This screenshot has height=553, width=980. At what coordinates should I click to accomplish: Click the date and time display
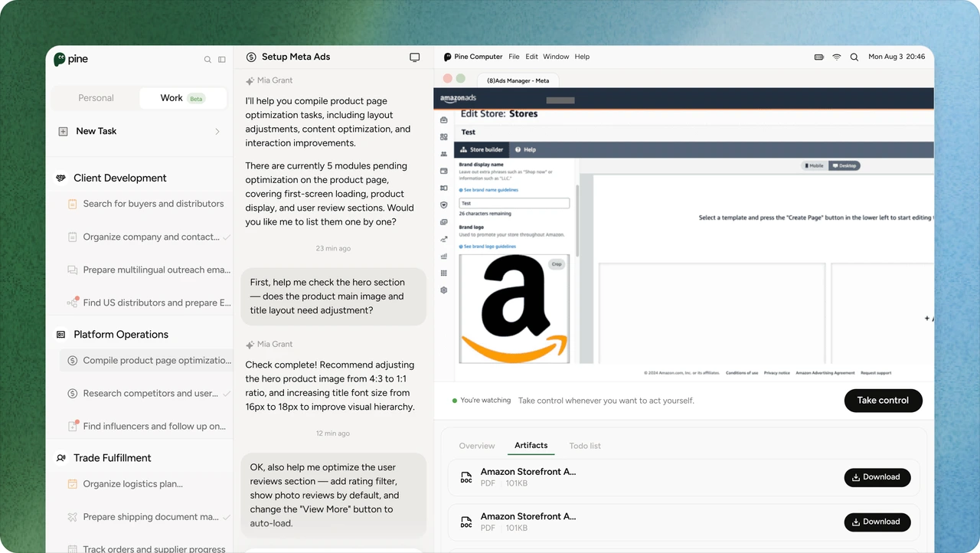pyautogui.click(x=897, y=57)
